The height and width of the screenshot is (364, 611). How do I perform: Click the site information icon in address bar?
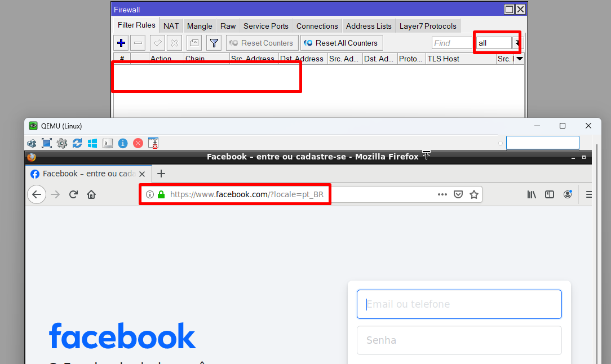point(149,194)
